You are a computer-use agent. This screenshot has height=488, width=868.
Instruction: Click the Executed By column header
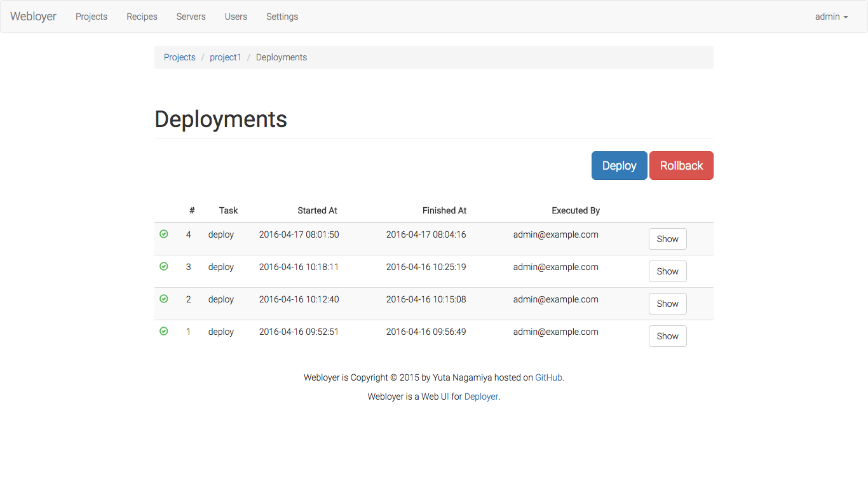tap(576, 210)
